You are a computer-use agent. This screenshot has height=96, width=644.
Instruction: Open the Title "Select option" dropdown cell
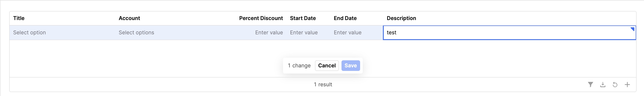30,32
